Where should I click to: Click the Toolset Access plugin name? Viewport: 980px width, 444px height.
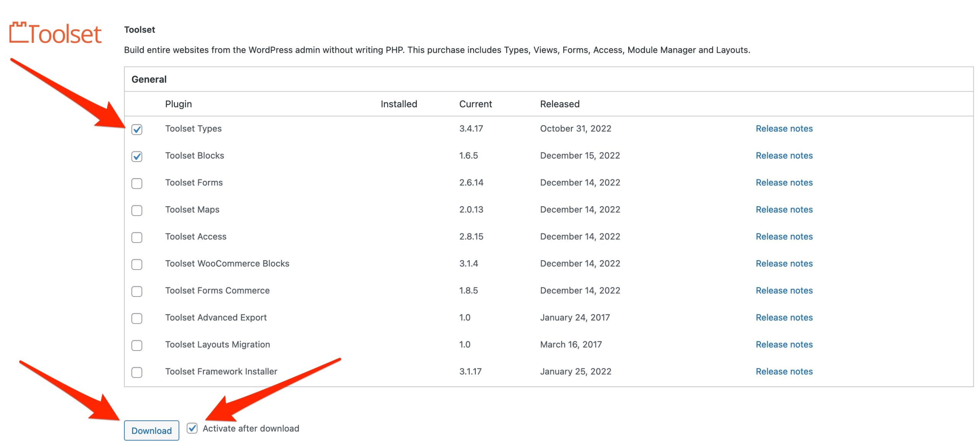coord(196,237)
